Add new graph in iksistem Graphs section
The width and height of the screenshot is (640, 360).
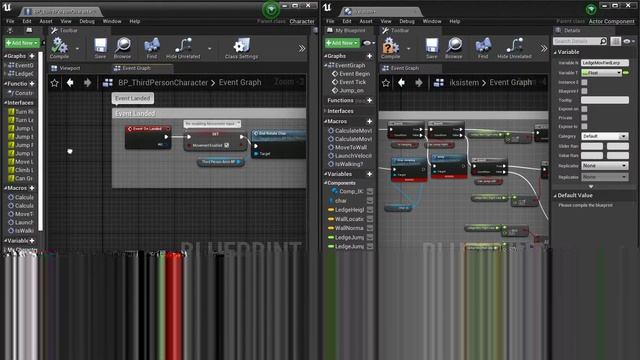pos(370,56)
